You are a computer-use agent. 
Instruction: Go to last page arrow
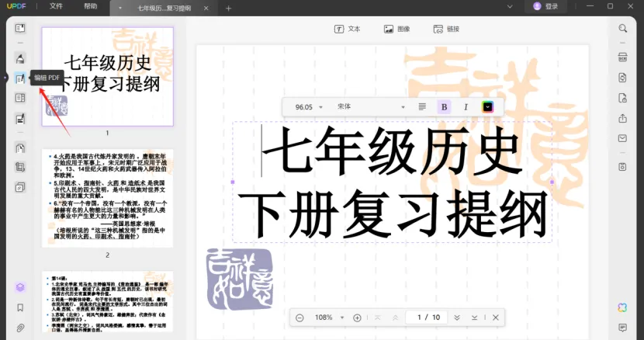(474, 317)
